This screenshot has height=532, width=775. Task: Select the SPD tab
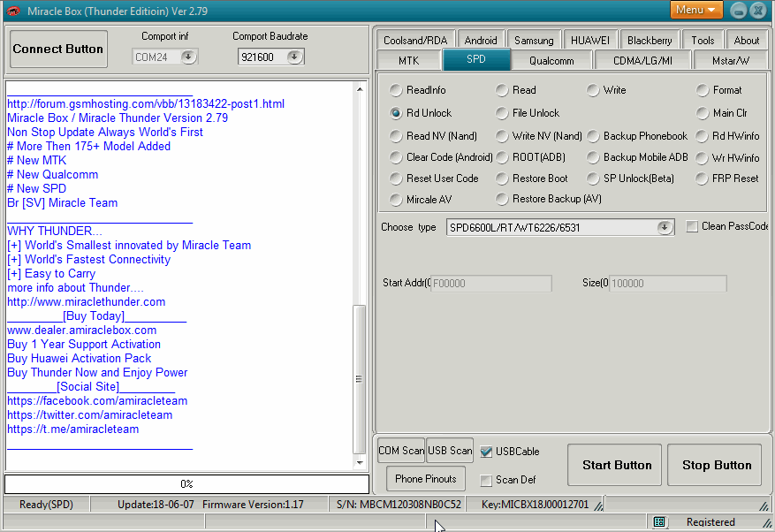coord(476,59)
